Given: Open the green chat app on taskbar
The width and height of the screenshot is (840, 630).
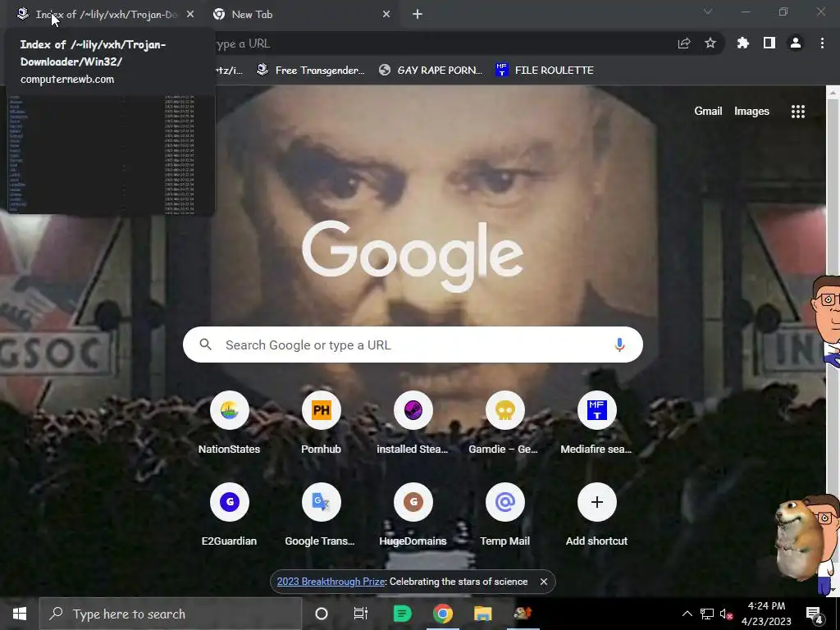Looking at the screenshot, I should [402, 614].
